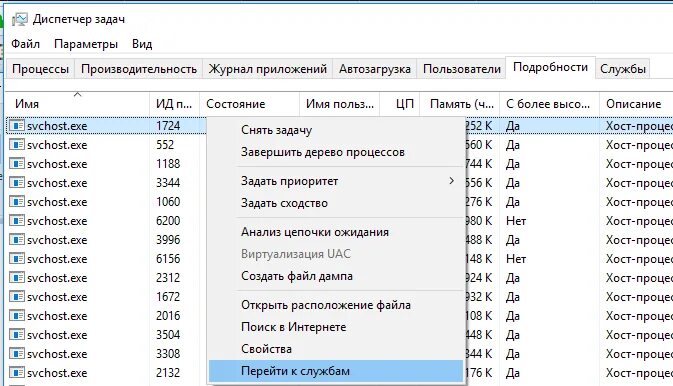673x386 pixels.
Task: Click process icon for PID 2016
Action: 17,316
